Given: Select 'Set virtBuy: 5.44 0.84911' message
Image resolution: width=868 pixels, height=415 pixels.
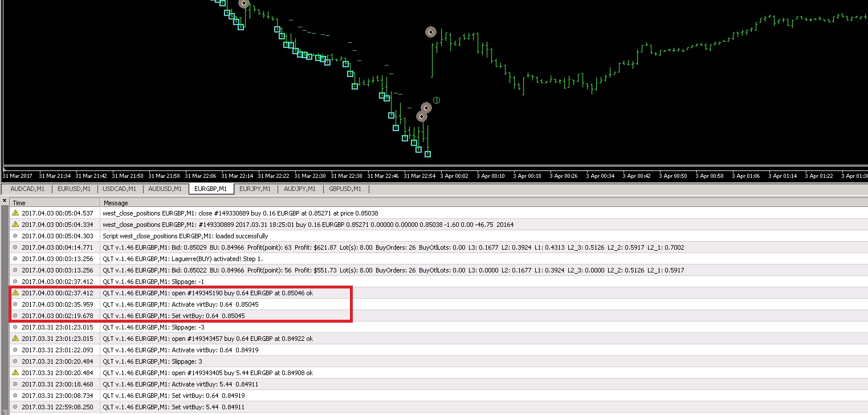Looking at the screenshot, I should pos(174,407).
